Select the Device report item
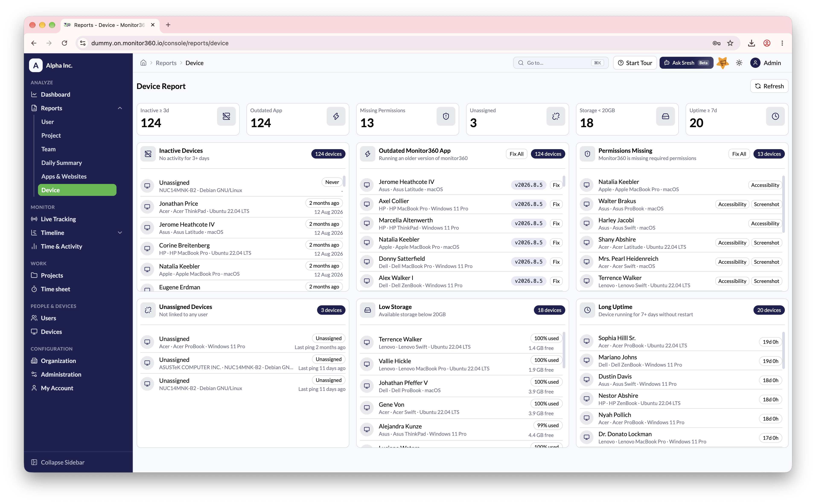This screenshot has width=816, height=504. 77,190
